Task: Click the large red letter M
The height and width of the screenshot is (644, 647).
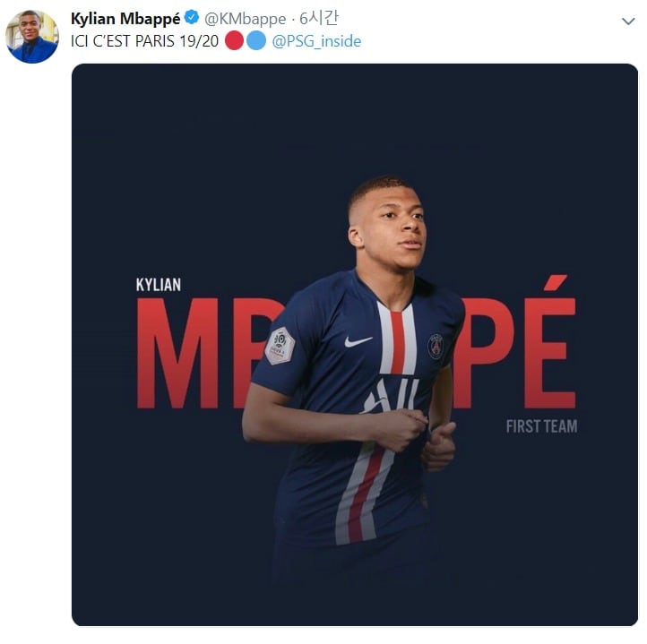Action: 177,353
